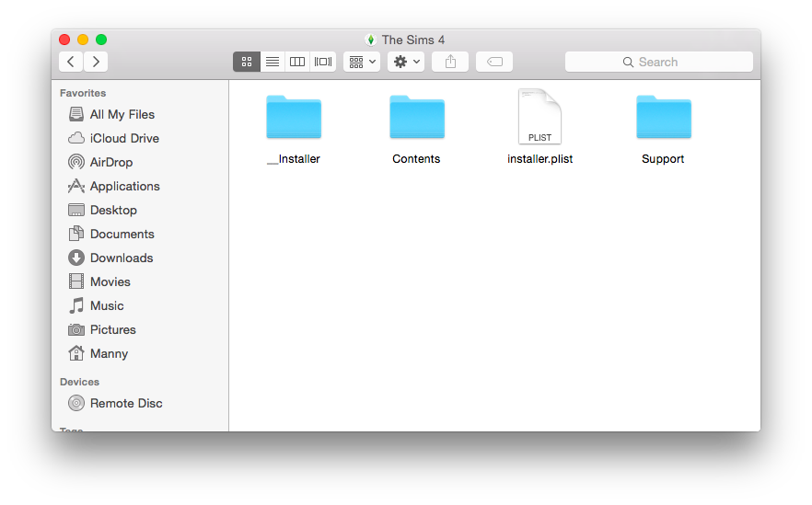Open All My Files in sidebar
Viewport: 812px width, 505px height.
pos(140,114)
